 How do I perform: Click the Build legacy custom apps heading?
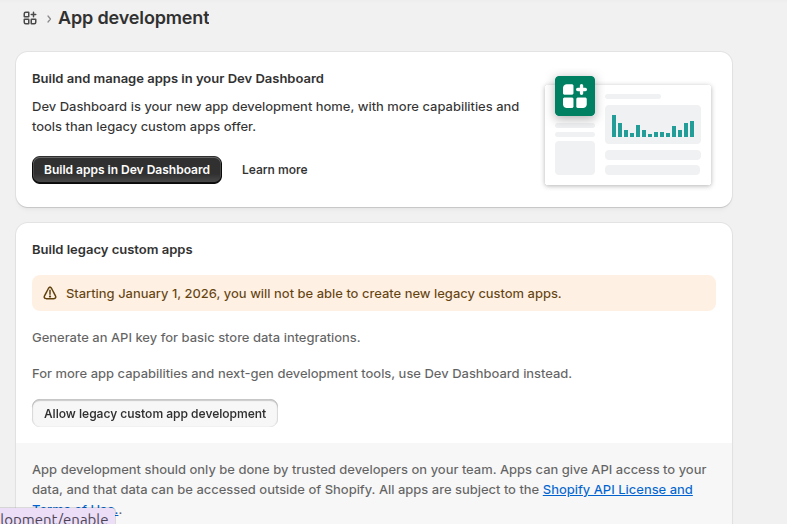pos(112,250)
